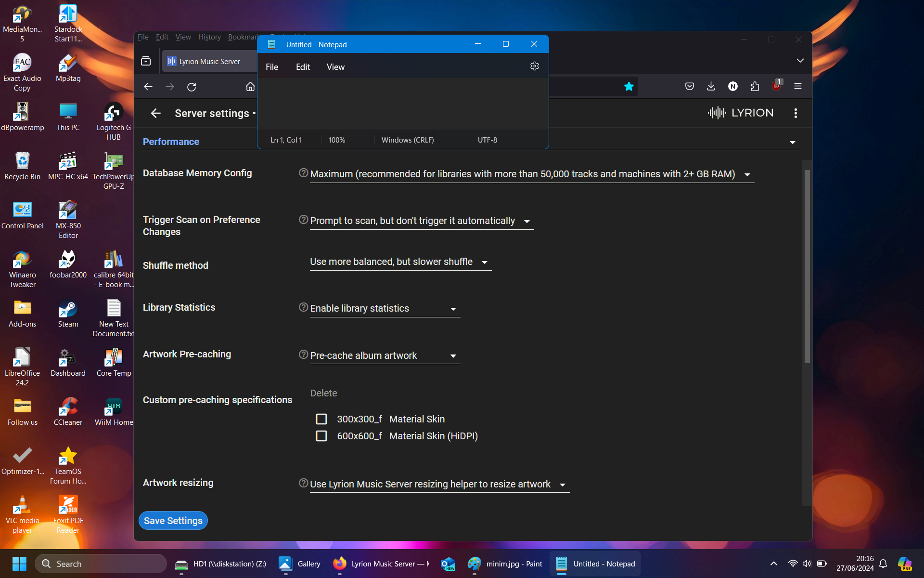Click the taskbar Search box
The width and height of the screenshot is (924, 578).
pos(101,564)
